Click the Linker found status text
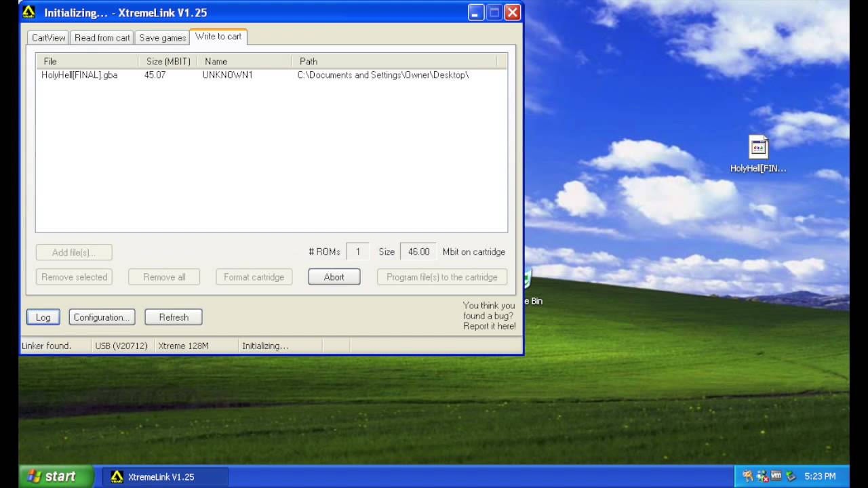 point(46,346)
